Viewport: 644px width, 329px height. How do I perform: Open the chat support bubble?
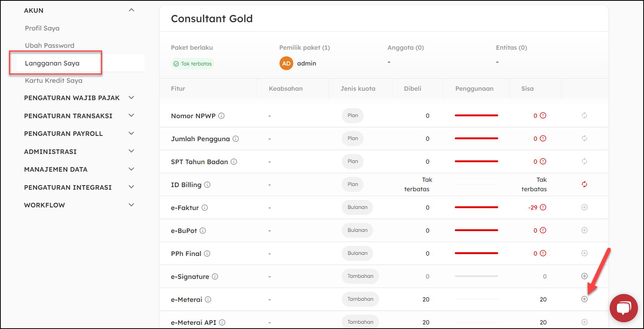[x=623, y=308]
